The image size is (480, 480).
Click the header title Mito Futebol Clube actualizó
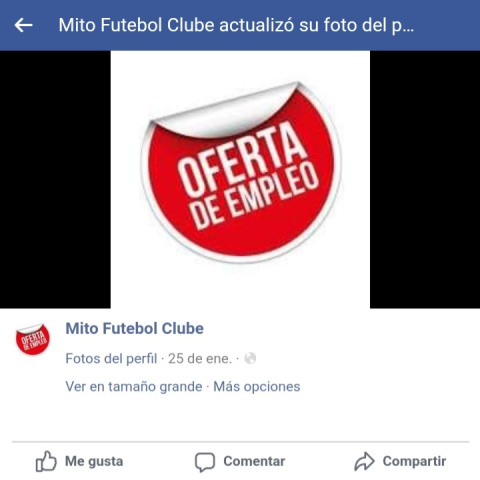point(236,25)
